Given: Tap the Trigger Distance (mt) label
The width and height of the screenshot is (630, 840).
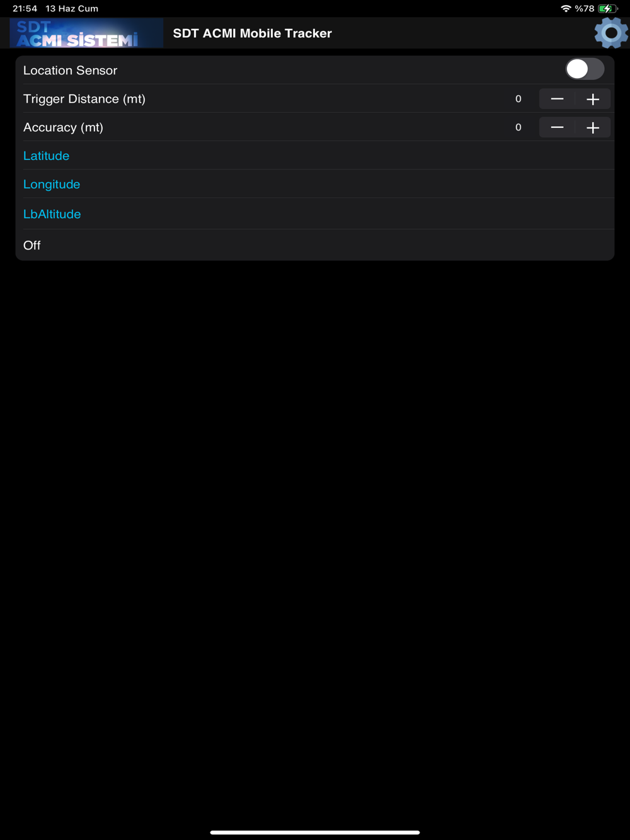Looking at the screenshot, I should coord(84,99).
